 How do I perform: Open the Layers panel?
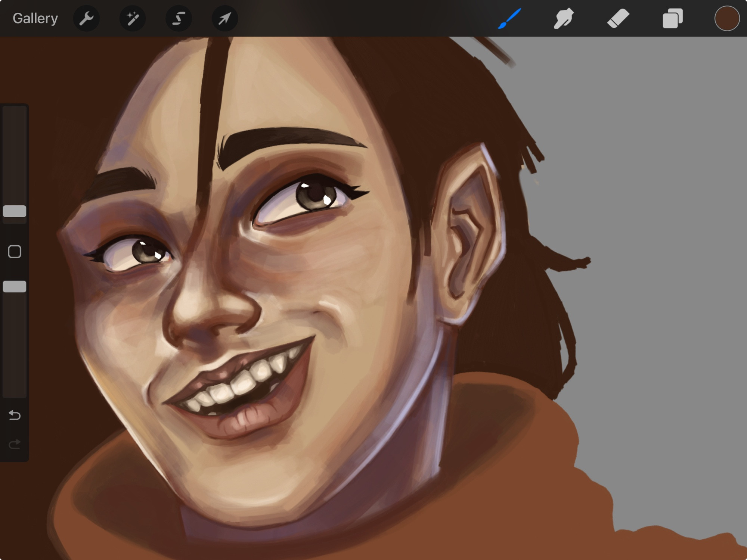pos(673,18)
